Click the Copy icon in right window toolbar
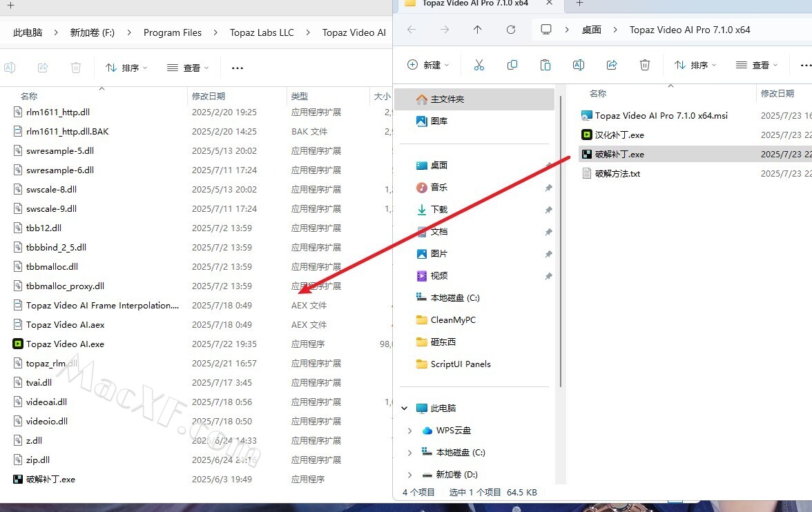The image size is (812, 512). point(512,65)
